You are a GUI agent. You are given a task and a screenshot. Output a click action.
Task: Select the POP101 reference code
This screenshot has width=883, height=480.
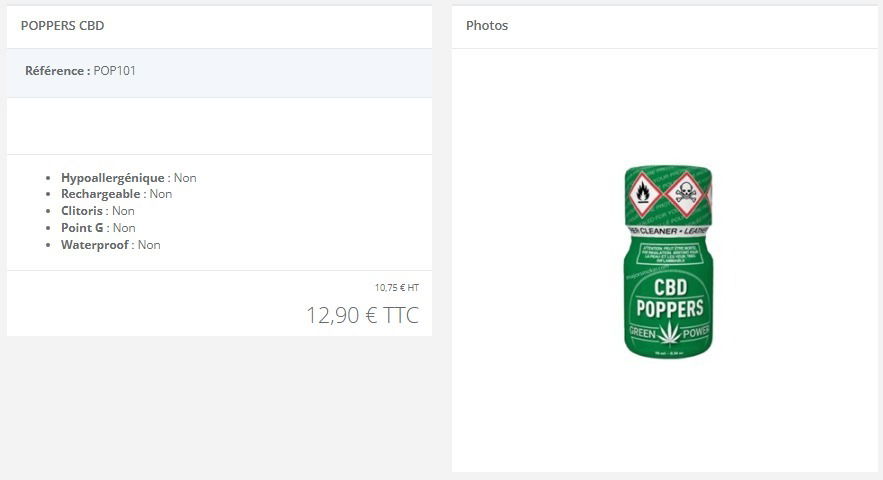pos(114,70)
